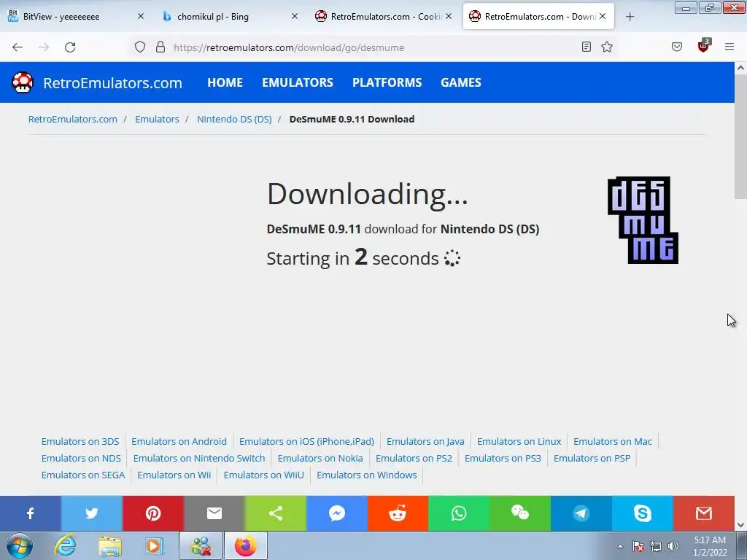Open Emulators on Nintendo Switch link
The width and height of the screenshot is (747, 560).
[x=199, y=458]
